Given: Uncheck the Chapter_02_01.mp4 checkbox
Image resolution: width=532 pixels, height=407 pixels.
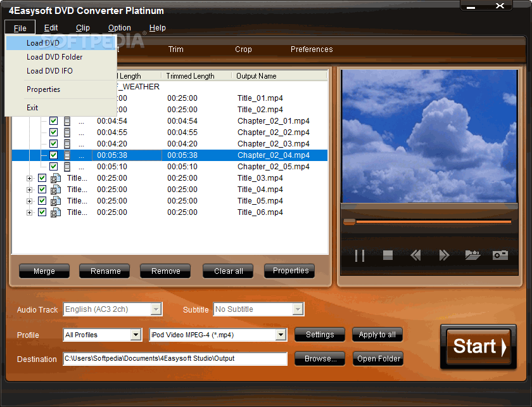Looking at the screenshot, I should pyautogui.click(x=53, y=120).
